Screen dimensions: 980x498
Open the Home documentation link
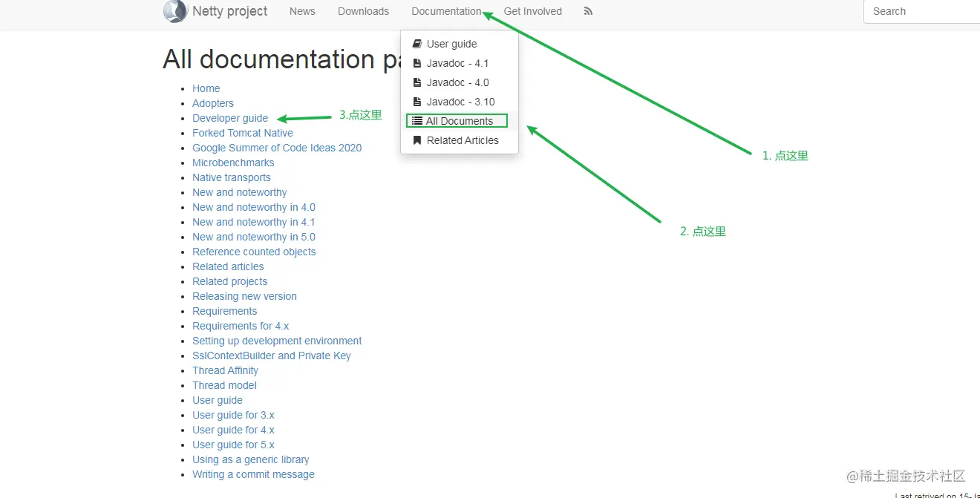206,88
